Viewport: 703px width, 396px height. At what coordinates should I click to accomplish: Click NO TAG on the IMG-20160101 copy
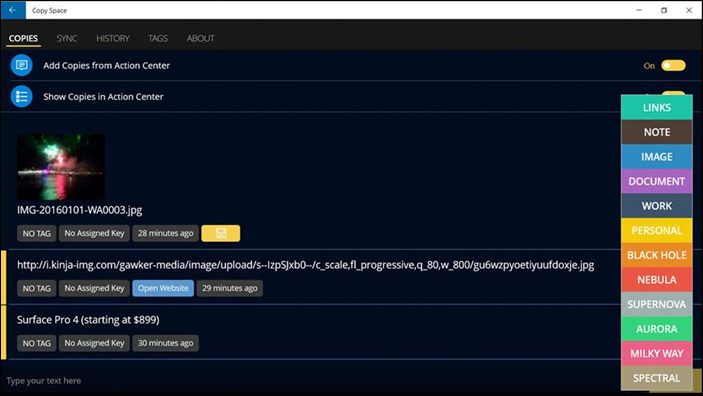(x=37, y=233)
